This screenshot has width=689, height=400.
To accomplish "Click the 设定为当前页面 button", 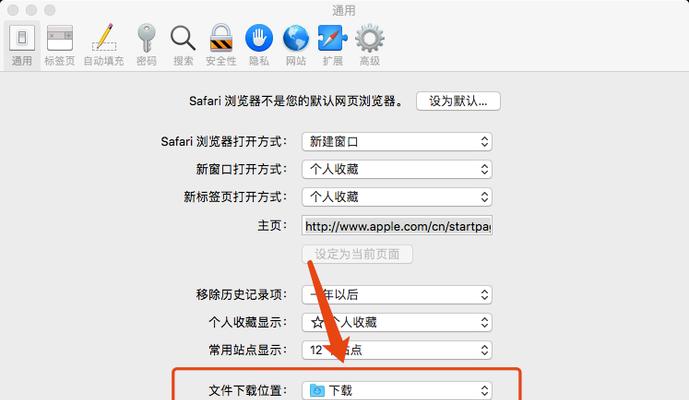I will tap(357, 254).
